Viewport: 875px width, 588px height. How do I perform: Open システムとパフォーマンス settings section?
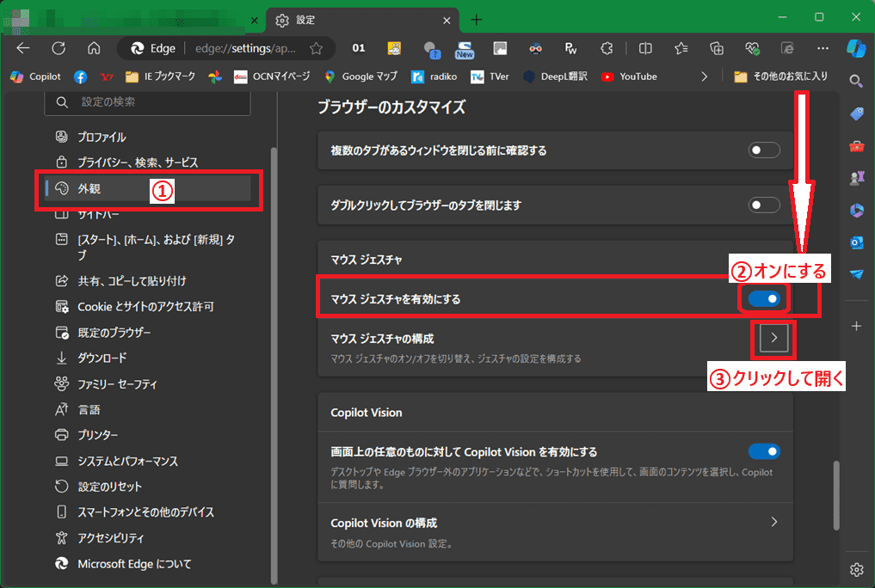click(127, 461)
